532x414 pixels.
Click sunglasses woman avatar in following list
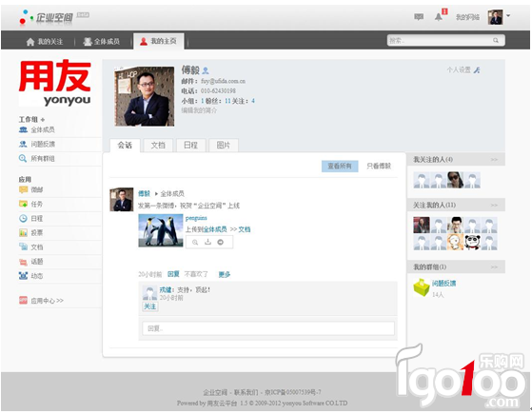(x=455, y=180)
